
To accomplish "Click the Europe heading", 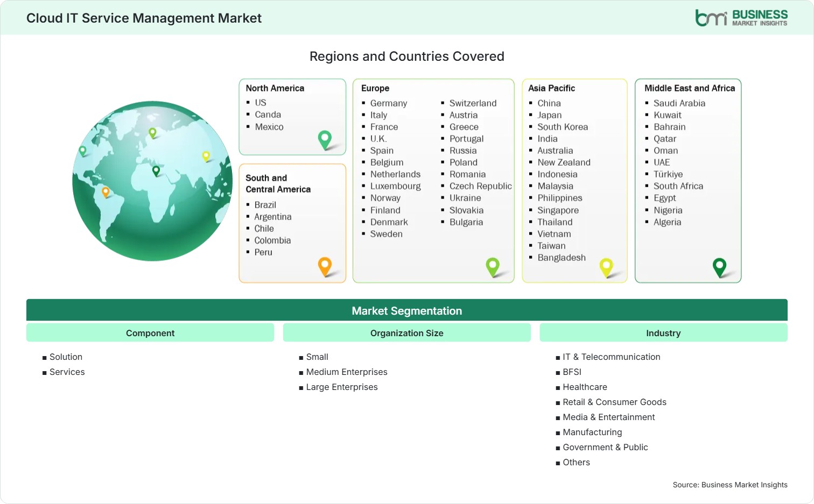I will [375, 88].
